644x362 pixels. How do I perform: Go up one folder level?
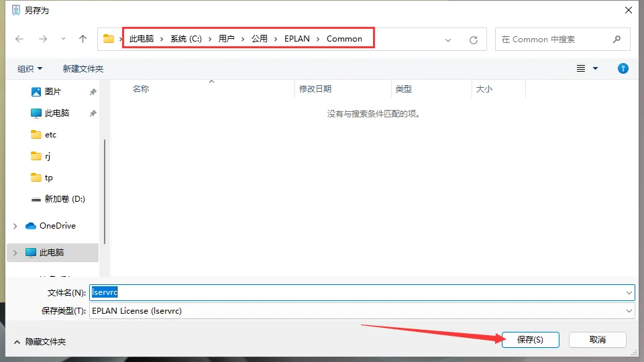pos(83,39)
